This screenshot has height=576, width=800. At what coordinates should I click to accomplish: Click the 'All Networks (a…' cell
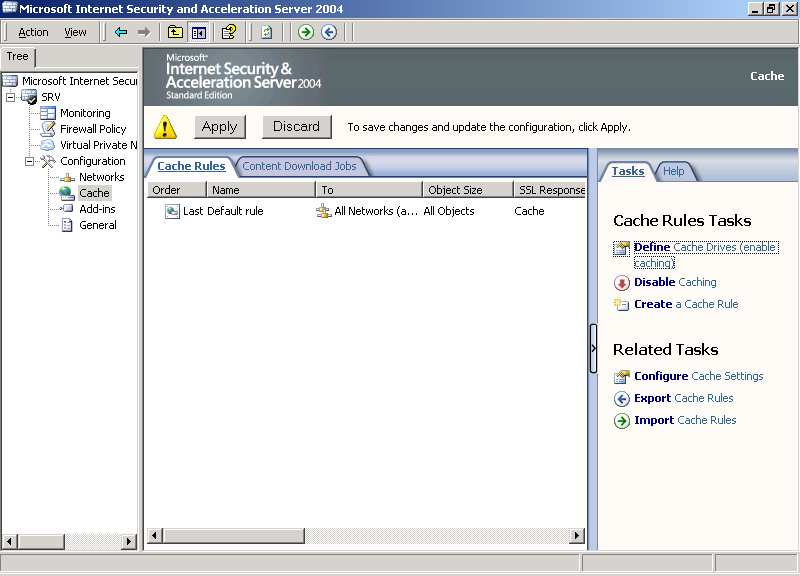pyautogui.click(x=367, y=211)
